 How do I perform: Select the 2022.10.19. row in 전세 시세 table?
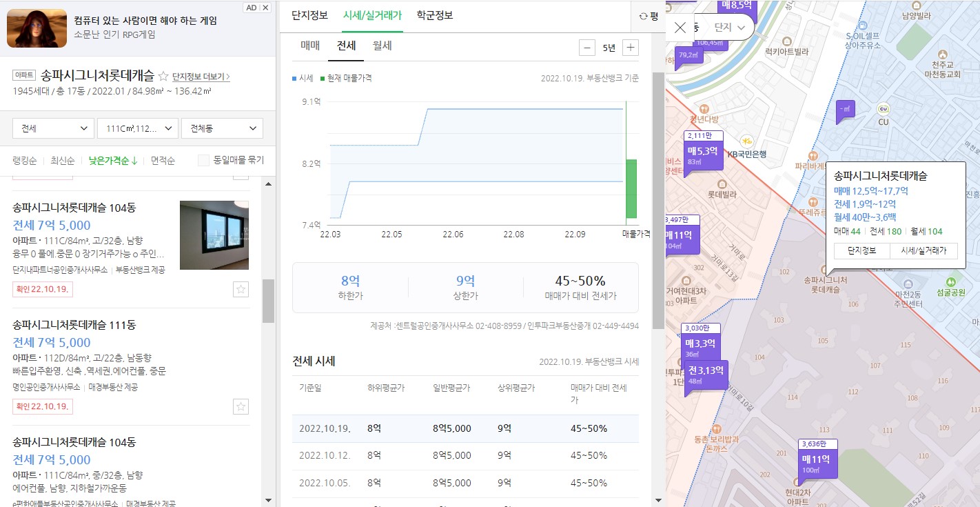point(465,428)
